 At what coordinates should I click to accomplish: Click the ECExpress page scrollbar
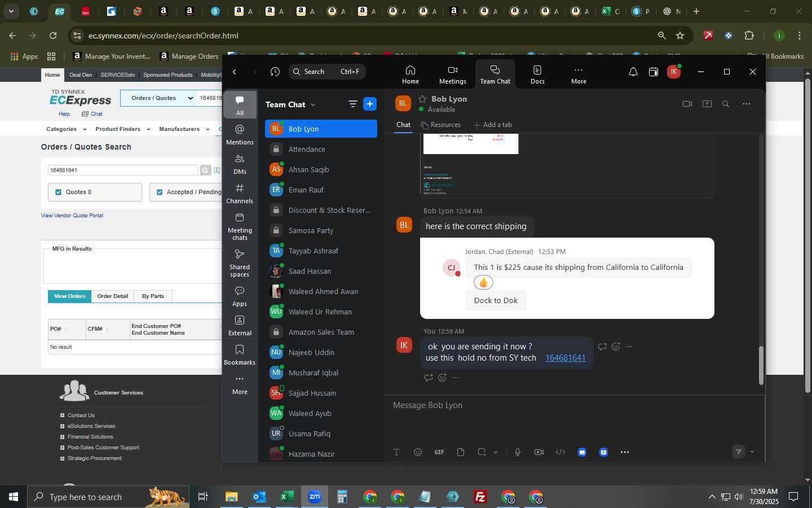pos(807,235)
